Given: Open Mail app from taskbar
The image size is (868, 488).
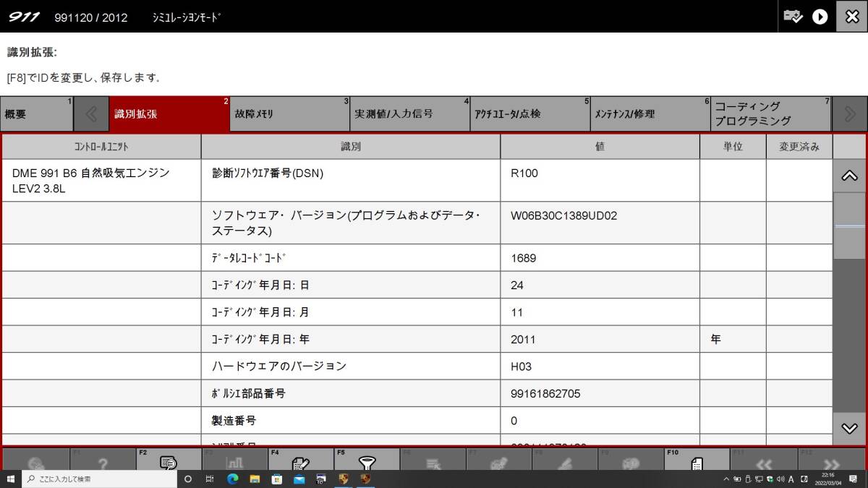Looking at the screenshot, I should click(299, 479).
